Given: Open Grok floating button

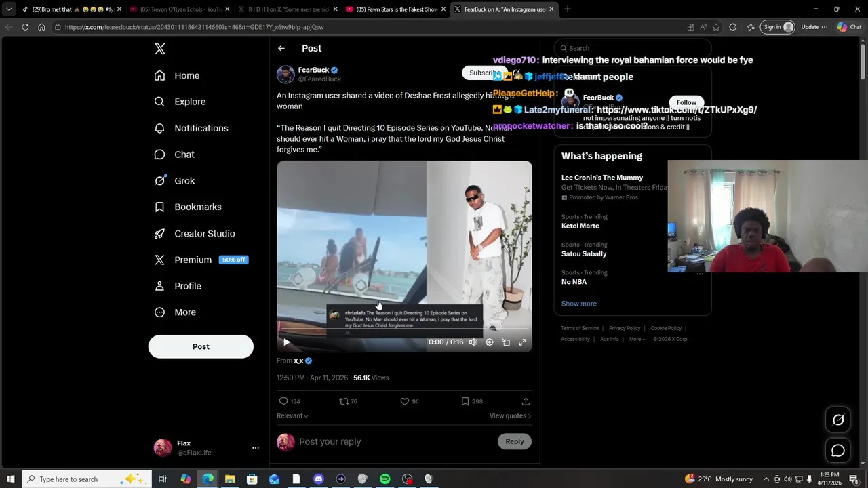Looking at the screenshot, I should coord(838,420).
